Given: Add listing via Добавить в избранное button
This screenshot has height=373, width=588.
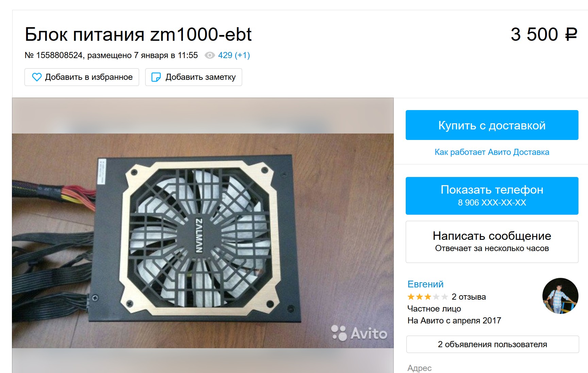Looking at the screenshot, I should [x=82, y=77].
